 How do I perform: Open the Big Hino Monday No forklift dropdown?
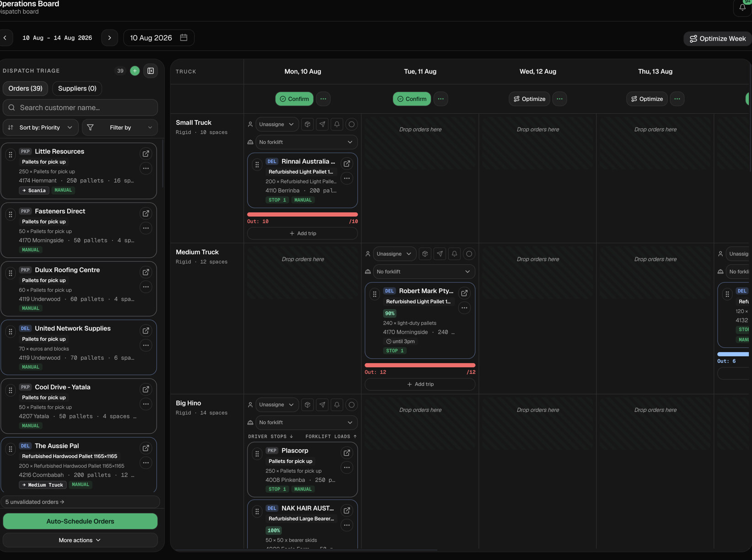click(x=306, y=422)
